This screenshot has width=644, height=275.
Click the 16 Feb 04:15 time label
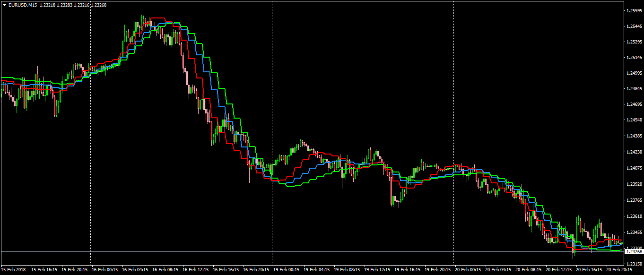tap(135, 270)
